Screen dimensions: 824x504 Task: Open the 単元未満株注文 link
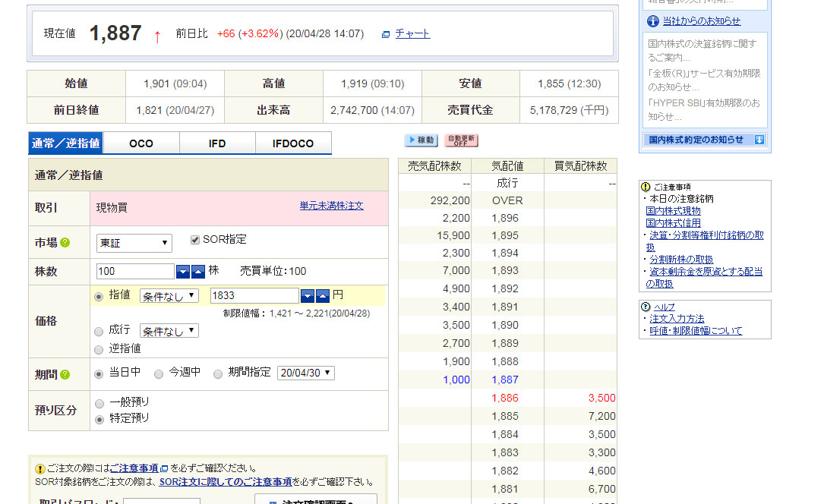coord(332,206)
